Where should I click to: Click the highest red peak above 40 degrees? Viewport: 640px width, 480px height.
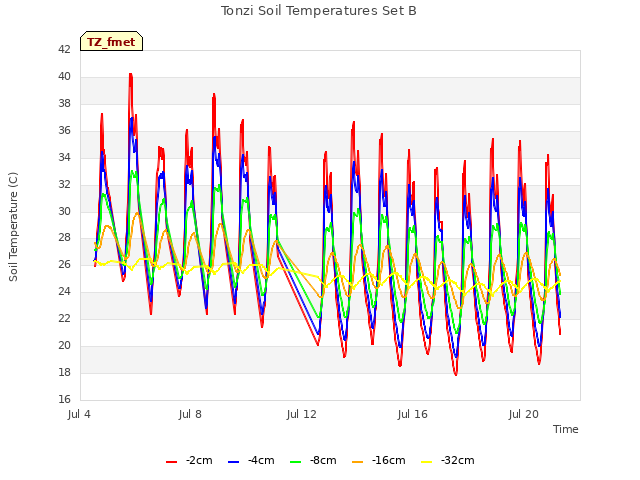coord(131,75)
